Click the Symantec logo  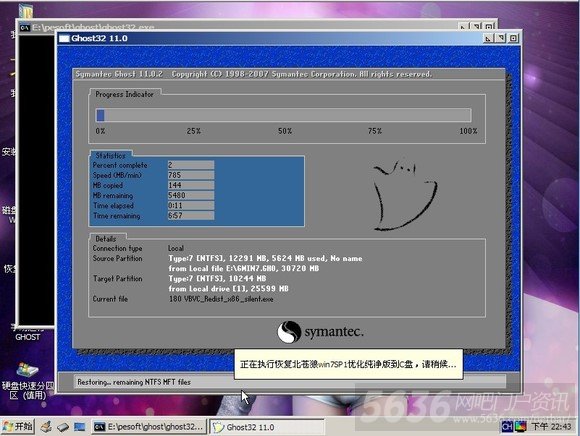[320, 332]
